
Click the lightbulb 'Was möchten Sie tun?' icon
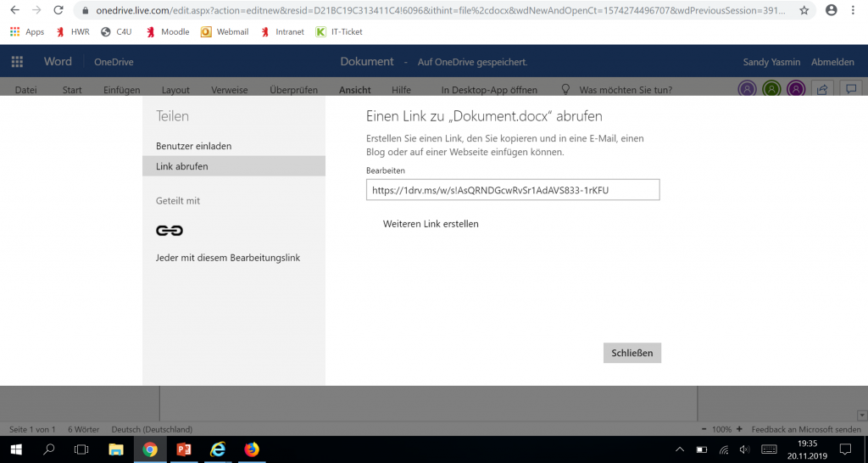[566, 90]
